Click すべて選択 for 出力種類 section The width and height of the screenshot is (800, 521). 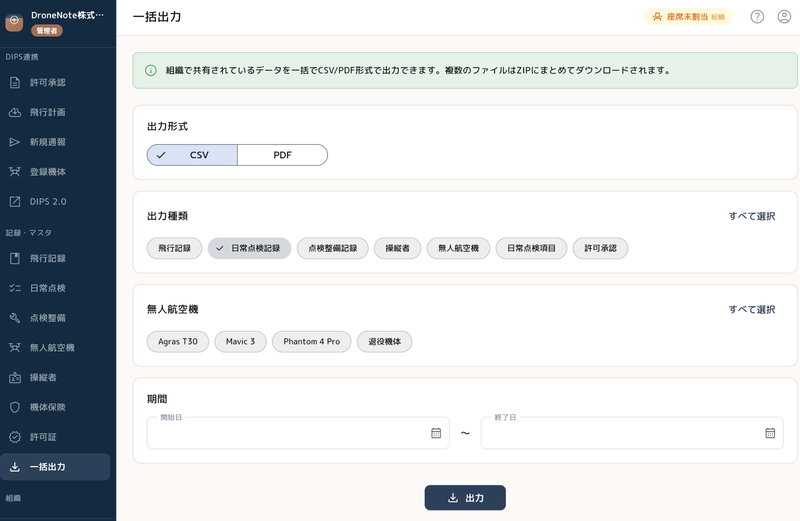tap(751, 216)
